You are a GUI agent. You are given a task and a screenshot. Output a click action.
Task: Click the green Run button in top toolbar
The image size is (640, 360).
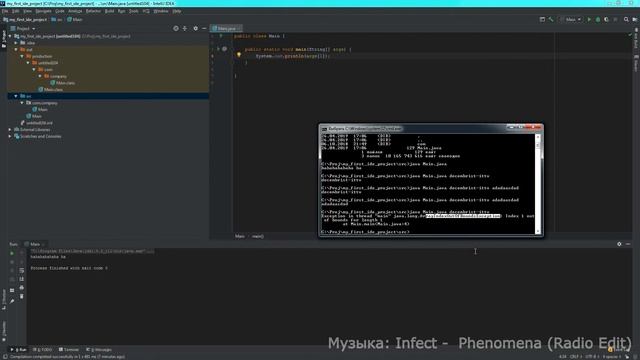click(x=589, y=19)
